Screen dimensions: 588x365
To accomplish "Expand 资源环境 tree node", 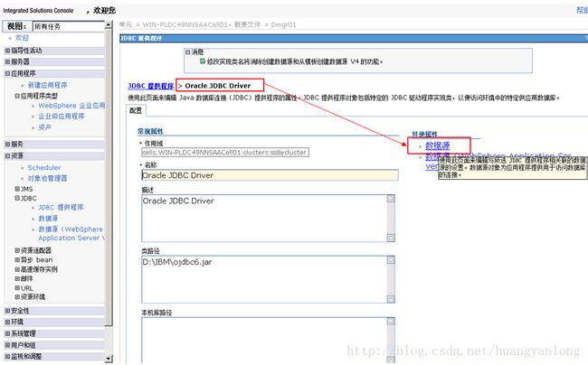I will tap(17, 297).
